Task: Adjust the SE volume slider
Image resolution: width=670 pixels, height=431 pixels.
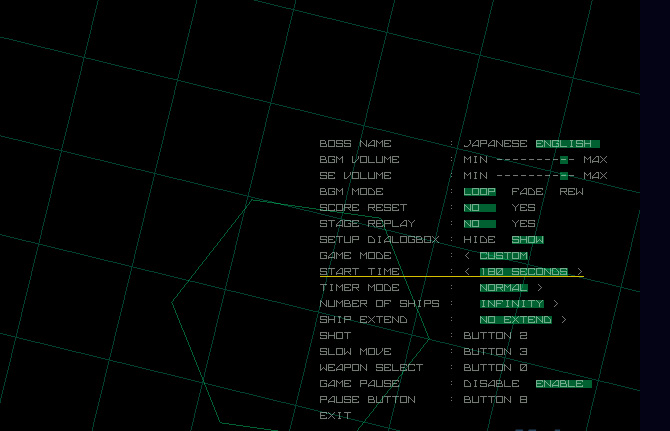Action: [x=564, y=176]
